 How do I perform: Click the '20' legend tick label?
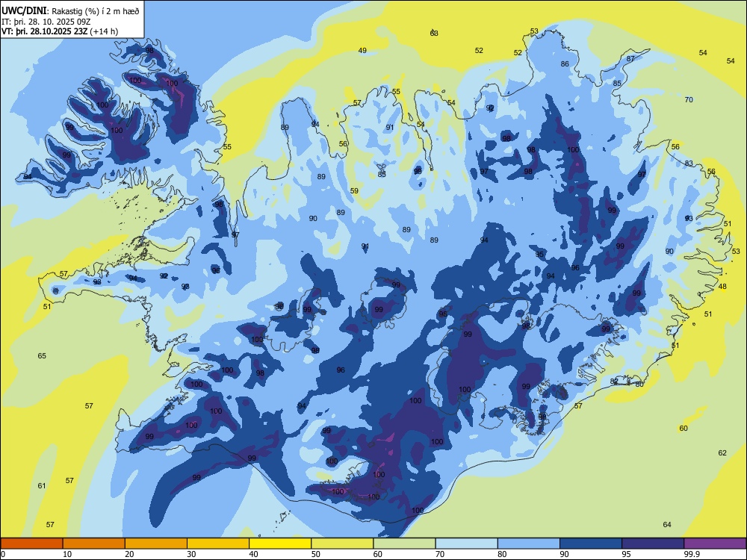click(129, 554)
